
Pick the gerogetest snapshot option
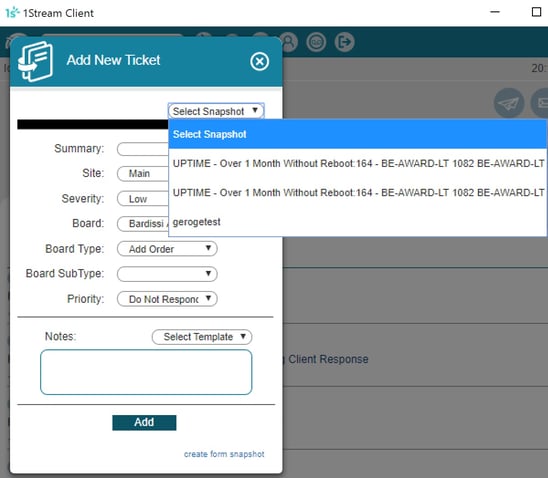(358, 222)
